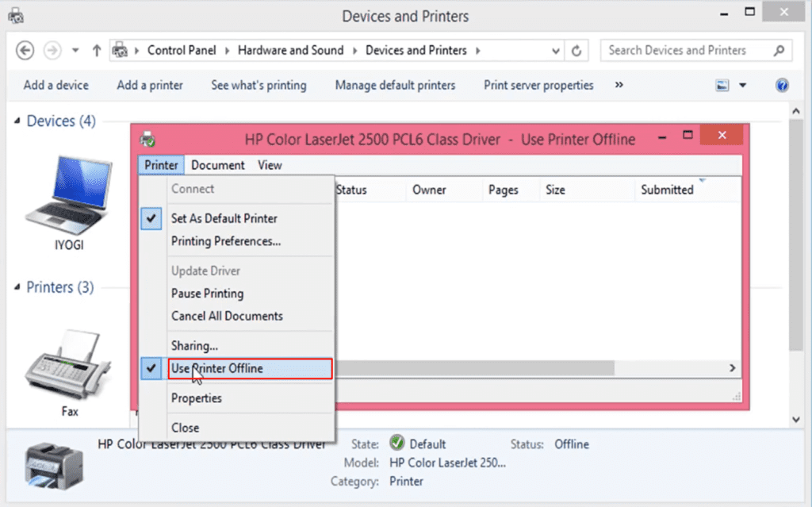Open Printing Preferences
Image resolution: width=812 pixels, height=507 pixels.
236,241
